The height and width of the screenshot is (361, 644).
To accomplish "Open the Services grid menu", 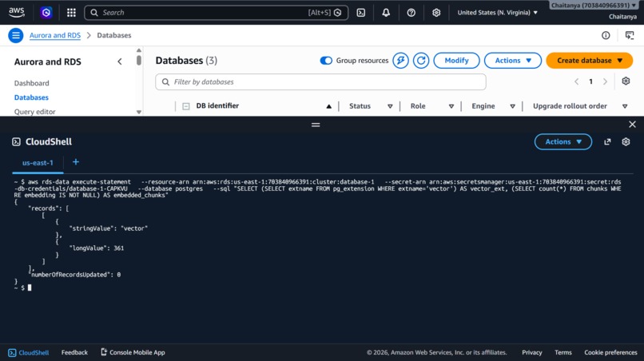I will tap(71, 13).
